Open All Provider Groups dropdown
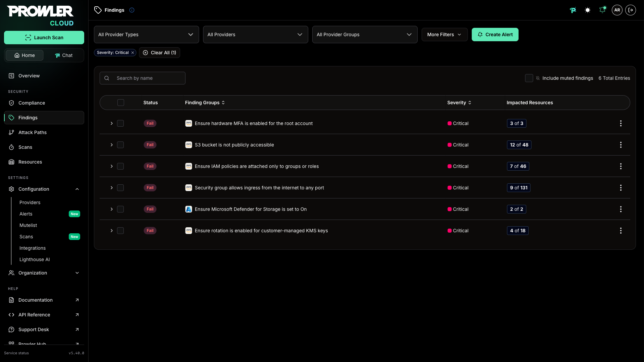Image resolution: width=644 pixels, height=362 pixels. coord(365,35)
